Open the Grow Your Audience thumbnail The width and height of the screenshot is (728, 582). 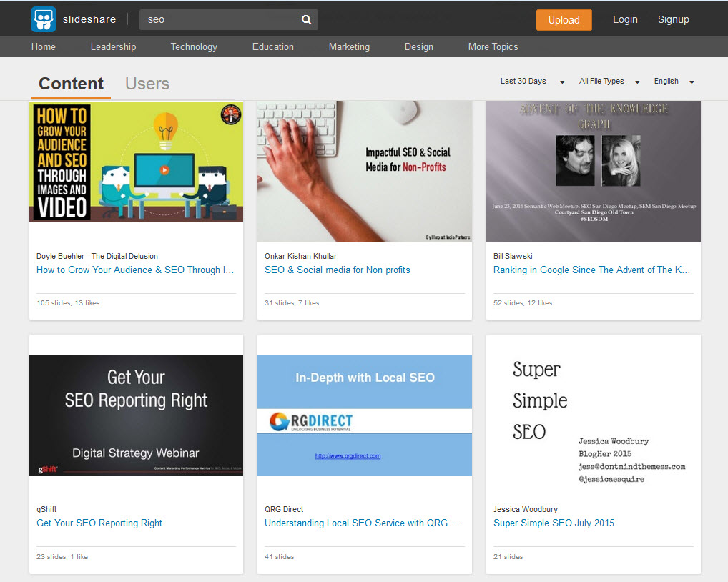click(136, 162)
